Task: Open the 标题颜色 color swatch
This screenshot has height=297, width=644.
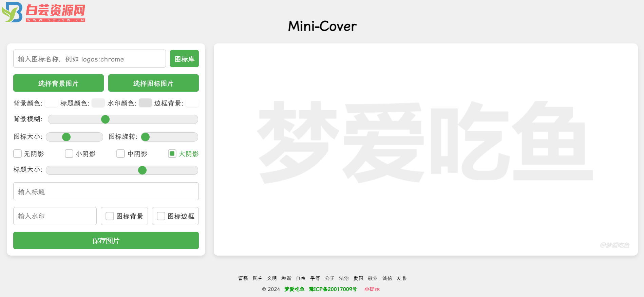Action: click(x=98, y=103)
